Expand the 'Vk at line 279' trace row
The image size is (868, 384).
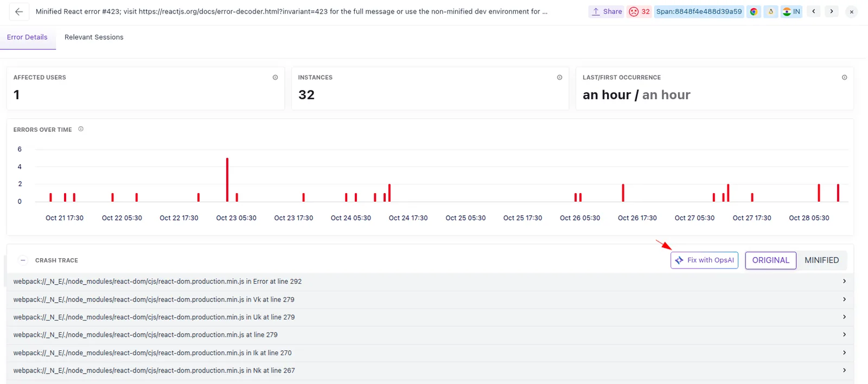(x=430, y=299)
